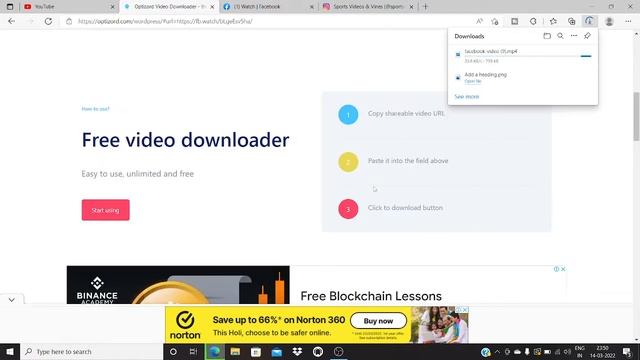This screenshot has width=640, height=360.
Task: Click the Binance ad info icon
Action: (x=556, y=269)
